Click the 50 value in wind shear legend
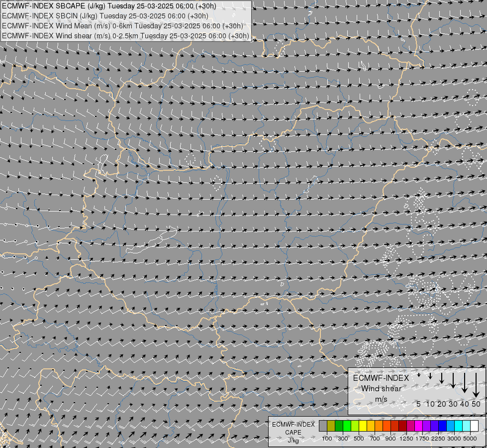Screen dimensions: 487x448 point(476,404)
